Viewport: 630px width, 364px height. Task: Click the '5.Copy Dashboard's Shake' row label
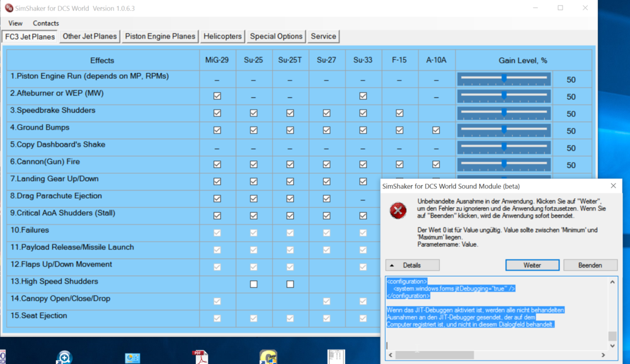[58, 145]
